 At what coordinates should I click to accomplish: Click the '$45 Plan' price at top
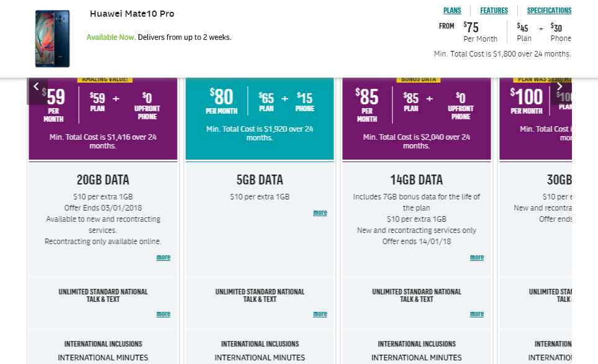[523, 32]
